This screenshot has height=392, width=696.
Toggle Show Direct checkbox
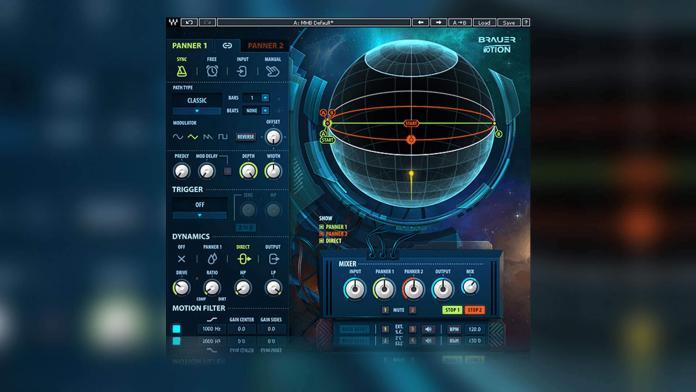coord(321,241)
